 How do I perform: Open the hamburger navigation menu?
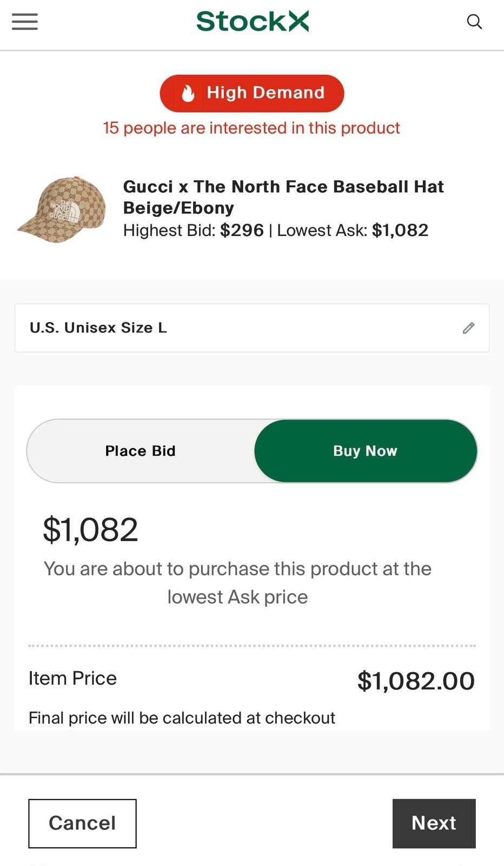tap(25, 22)
